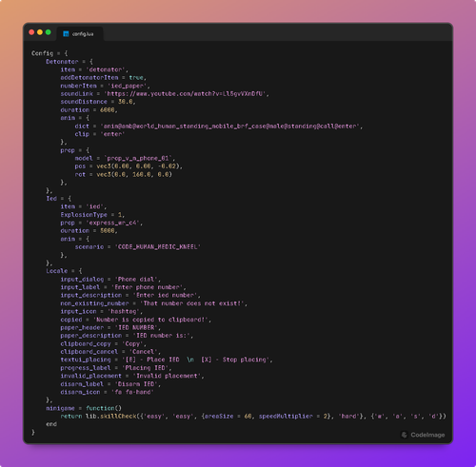Click the 'hard' difficulty string
Viewport: 476px width, 467px height.
click(x=348, y=416)
